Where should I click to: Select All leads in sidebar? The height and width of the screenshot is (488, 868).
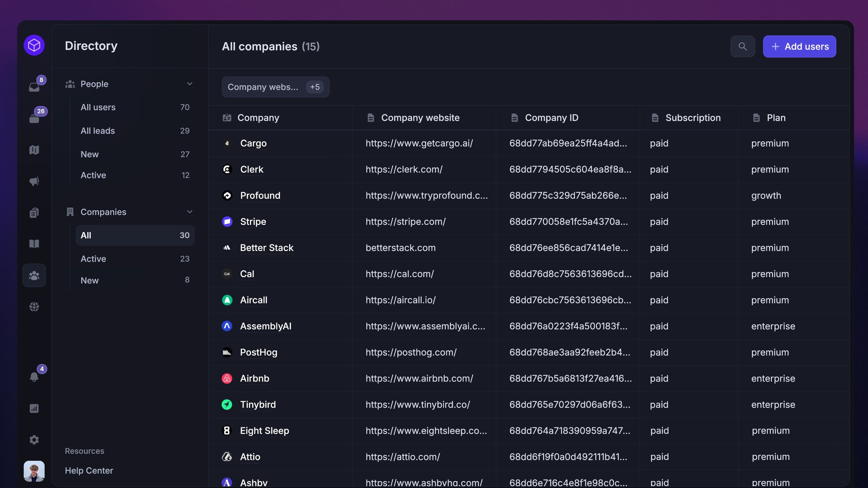coord(98,131)
